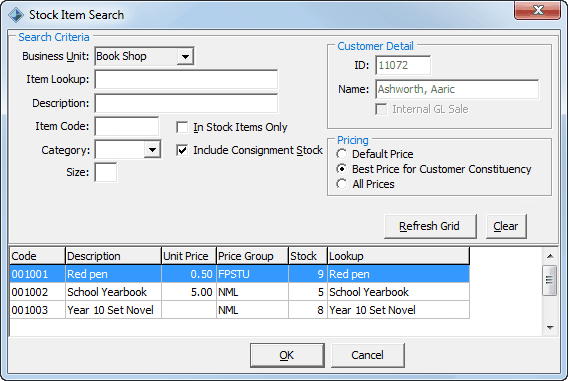Click the Stock Item Search title bar icon
The image size is (570, 381).
click(16, 15)
